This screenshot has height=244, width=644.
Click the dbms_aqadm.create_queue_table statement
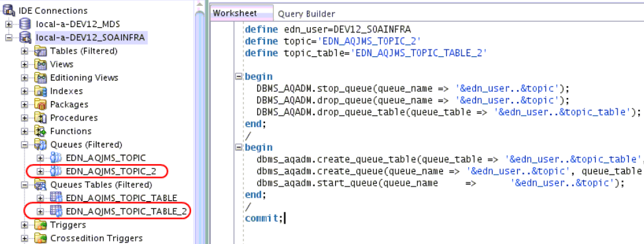click(x=450, y=159)
